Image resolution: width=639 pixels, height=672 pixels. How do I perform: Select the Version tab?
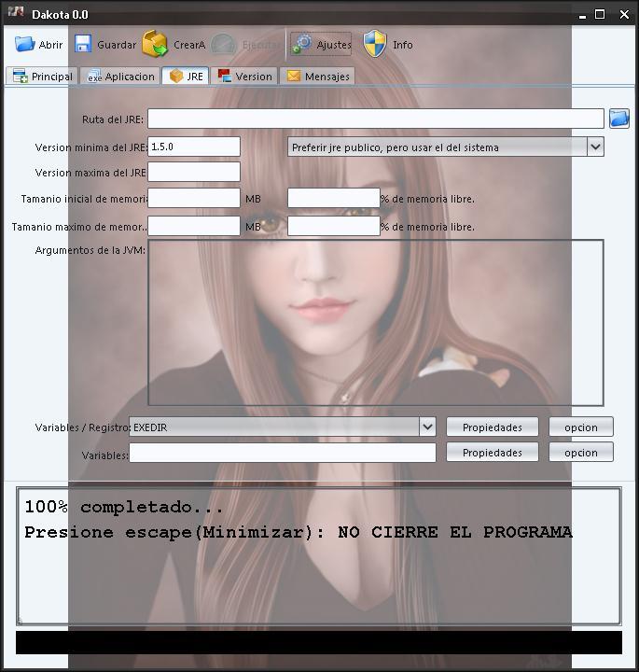click(244, 77)
